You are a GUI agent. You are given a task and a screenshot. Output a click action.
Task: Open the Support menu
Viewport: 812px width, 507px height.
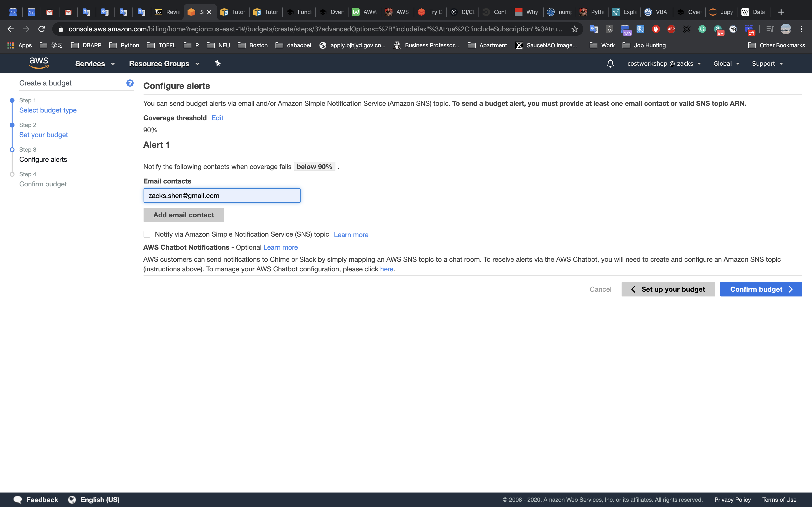pos(767,63)
